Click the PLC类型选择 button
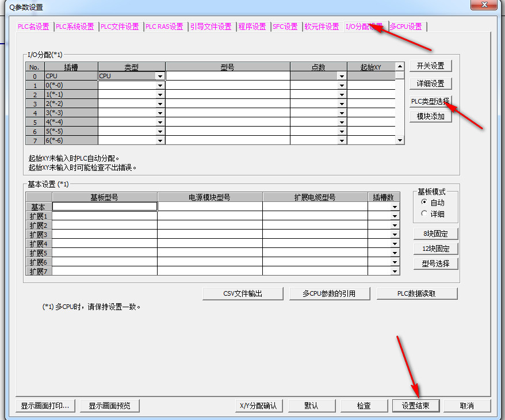 click(430, 101)
